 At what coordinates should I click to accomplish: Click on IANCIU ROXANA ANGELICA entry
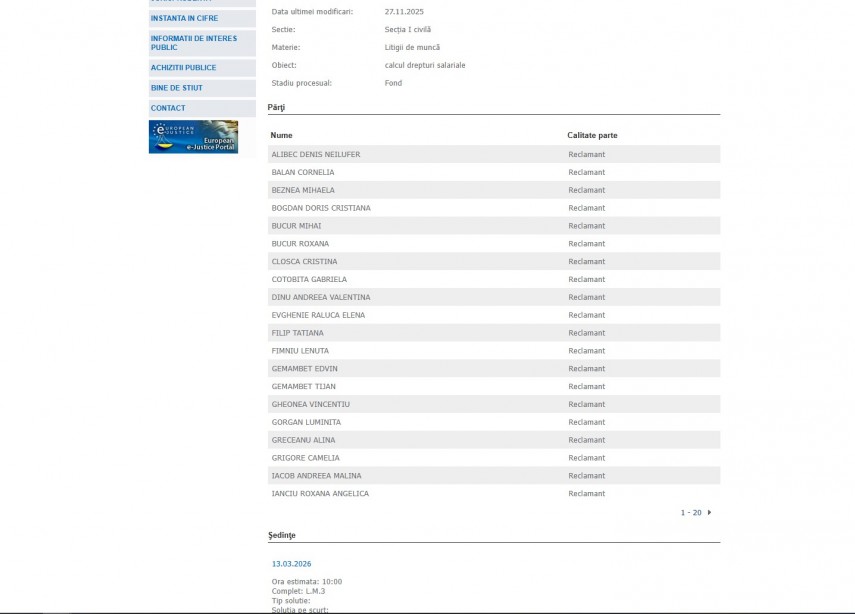320,493
